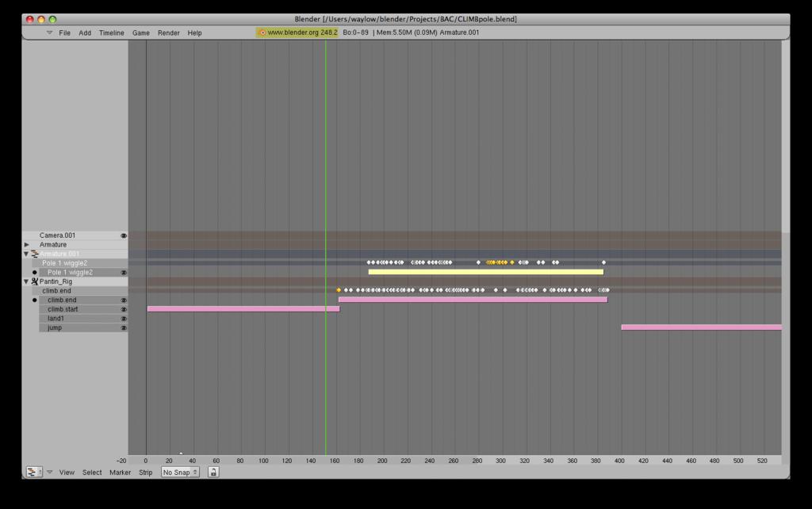Open the NLA editor type selector
This screenshot has width=812, height=509.
tap(34, 472)
